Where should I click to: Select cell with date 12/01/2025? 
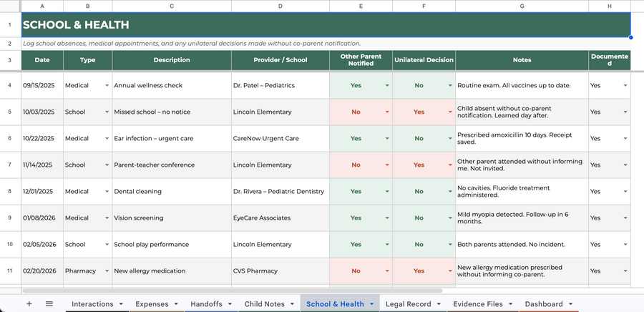42,192
